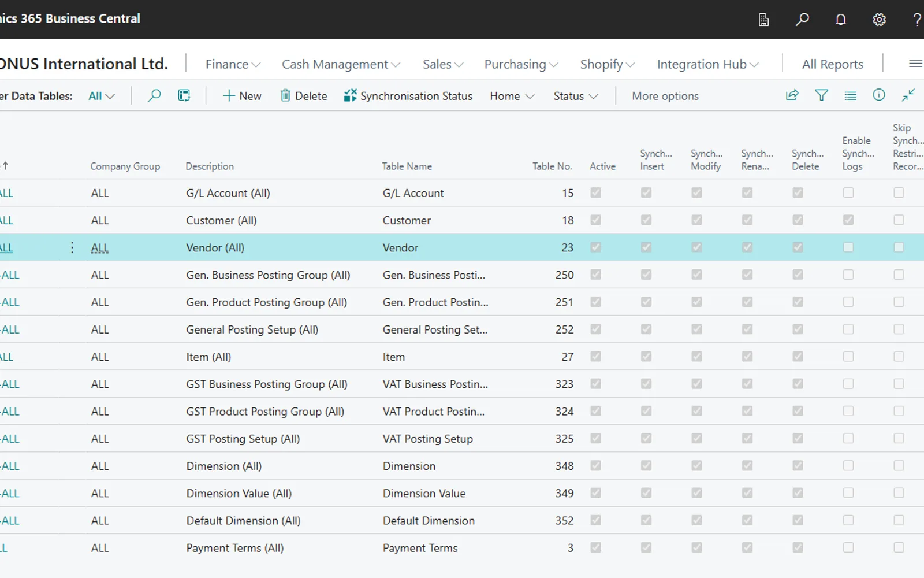Toggle Synch Insert for Item row
924x578 pixels.
point(646,356)
